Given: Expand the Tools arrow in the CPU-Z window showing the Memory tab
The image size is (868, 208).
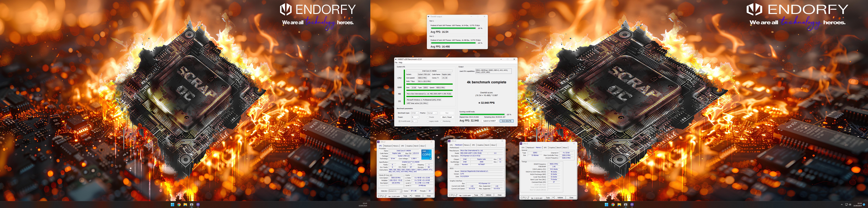Looking at the screenshot, I should [553, 198].
